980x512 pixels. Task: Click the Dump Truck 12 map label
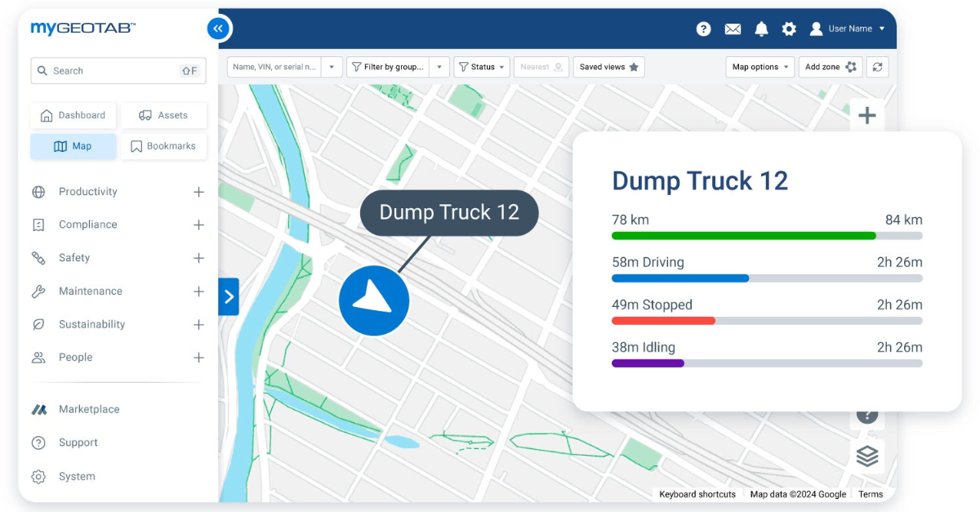pyautogui.click(x=449, y=213)
